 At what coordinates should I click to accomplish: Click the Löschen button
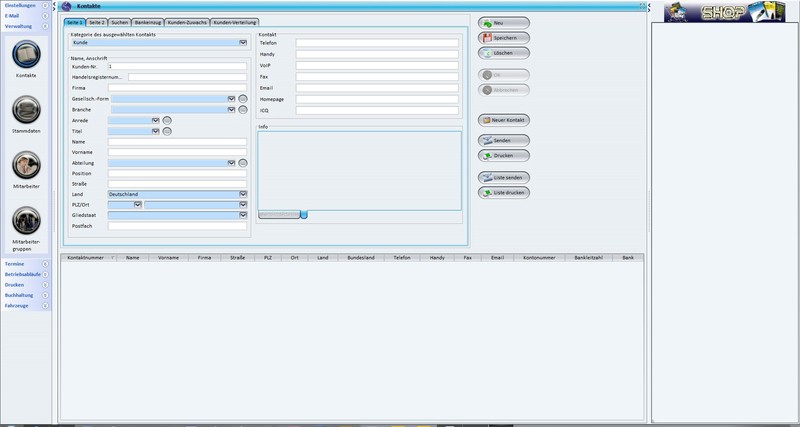click(504, 53)
